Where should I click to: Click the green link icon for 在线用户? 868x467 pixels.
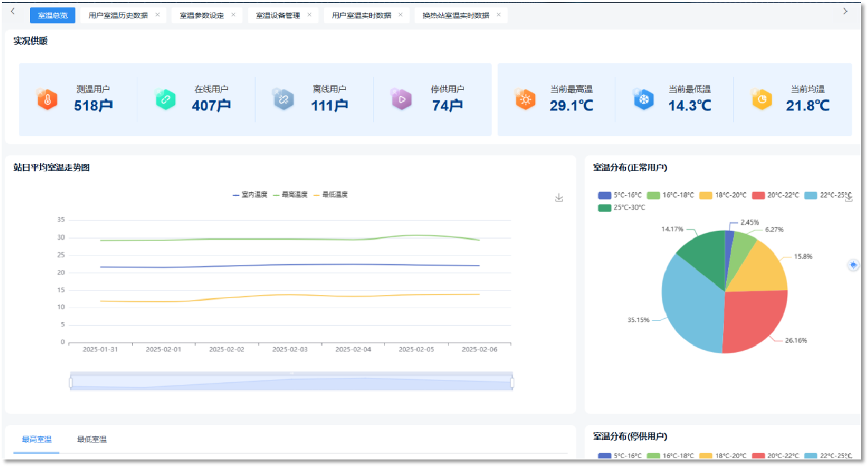(x=165, y=99)
